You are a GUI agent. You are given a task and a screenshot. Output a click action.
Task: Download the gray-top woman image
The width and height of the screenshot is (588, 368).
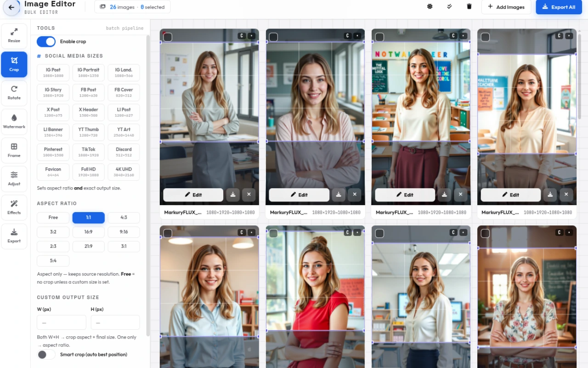click(233, 195)
